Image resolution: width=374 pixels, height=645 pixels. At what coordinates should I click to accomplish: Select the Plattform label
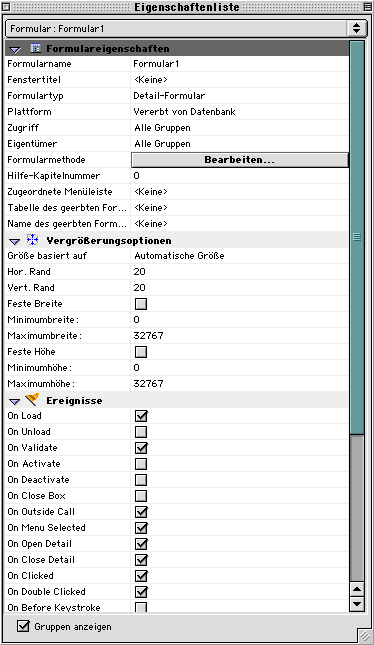pyautogui.click(x=29, y=112)
